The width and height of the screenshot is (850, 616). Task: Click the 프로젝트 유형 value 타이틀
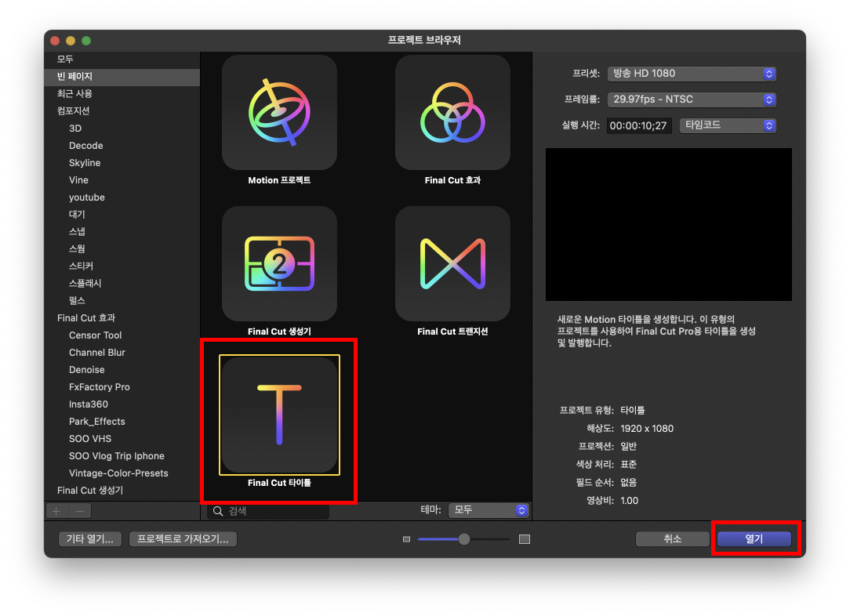click(633, 410)
